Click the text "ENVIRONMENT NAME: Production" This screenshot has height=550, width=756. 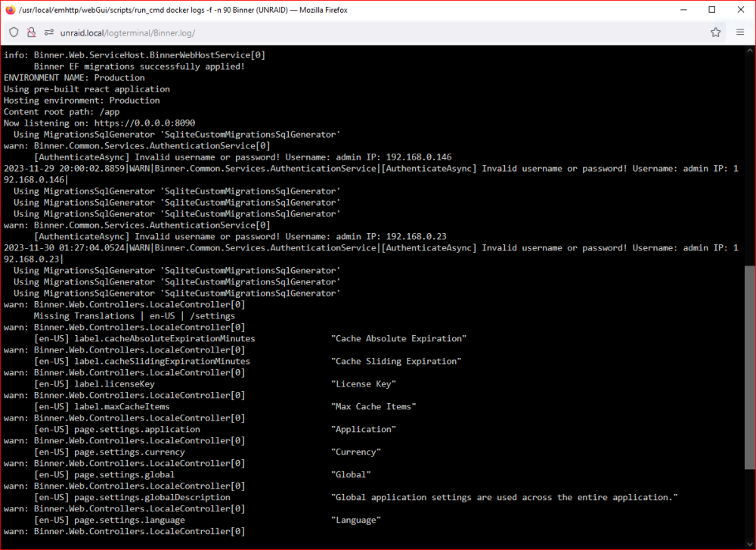pyautogui.click(x=74, y=78)
